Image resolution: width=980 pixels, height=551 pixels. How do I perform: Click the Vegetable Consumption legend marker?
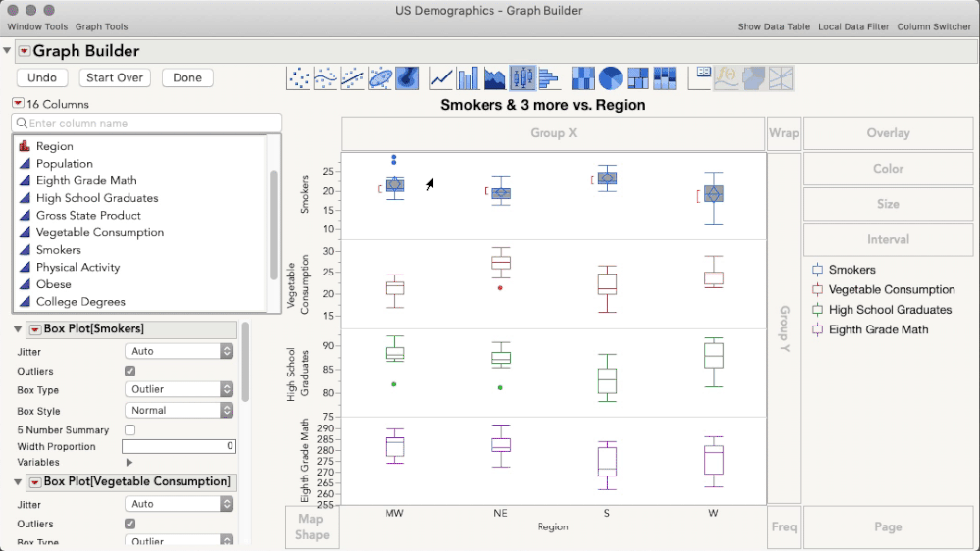pyautogui.click(x=817, y=290)
